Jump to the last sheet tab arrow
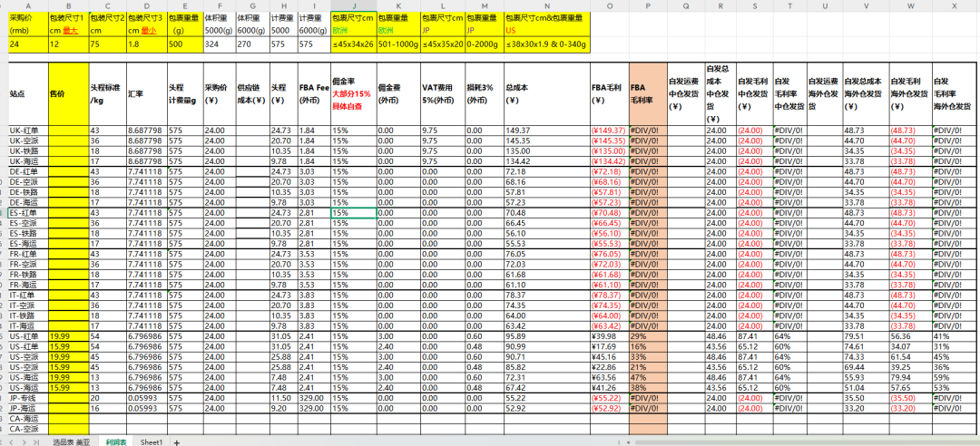Viewport: 980px width, 446px height. pos(36,441)
